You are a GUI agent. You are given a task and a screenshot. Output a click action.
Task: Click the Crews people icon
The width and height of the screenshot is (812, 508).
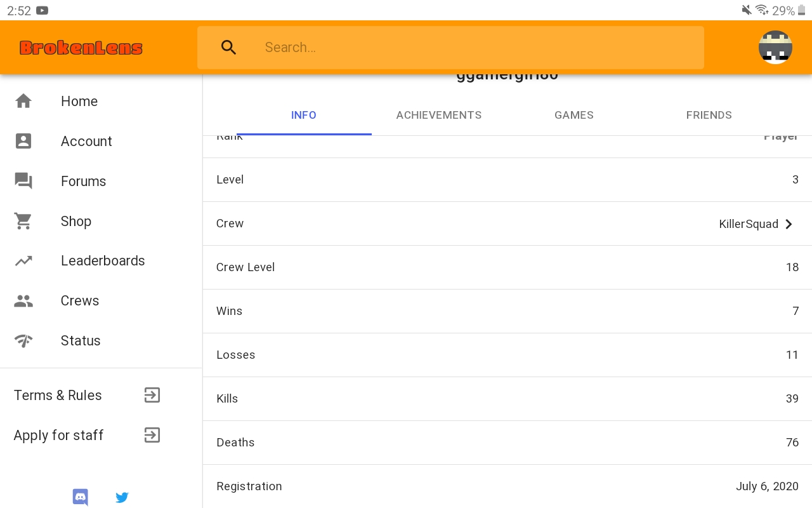pyautogui.click(x=23, y=301)
